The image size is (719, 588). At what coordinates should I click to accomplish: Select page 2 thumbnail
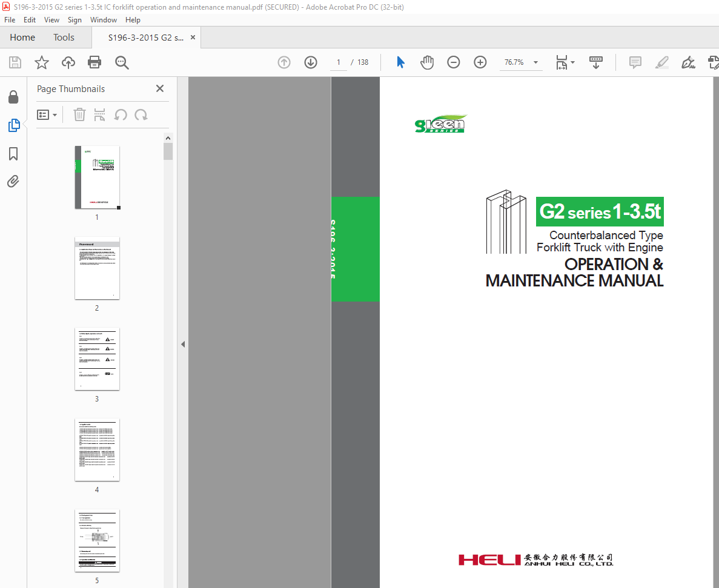[97, 268]
